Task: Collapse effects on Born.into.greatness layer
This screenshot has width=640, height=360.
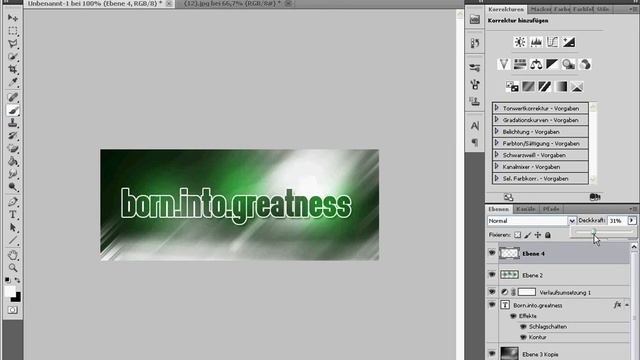Action: [627, 305]
